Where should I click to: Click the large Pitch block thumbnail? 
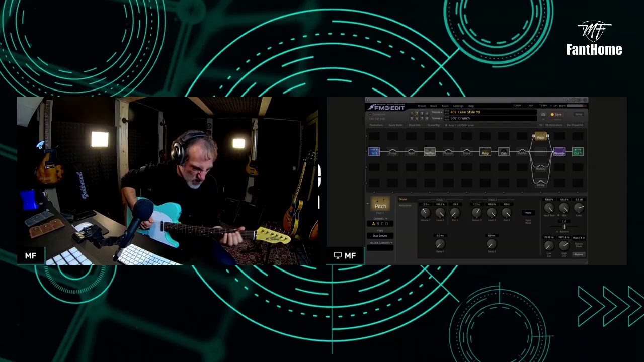coord(380,204)
